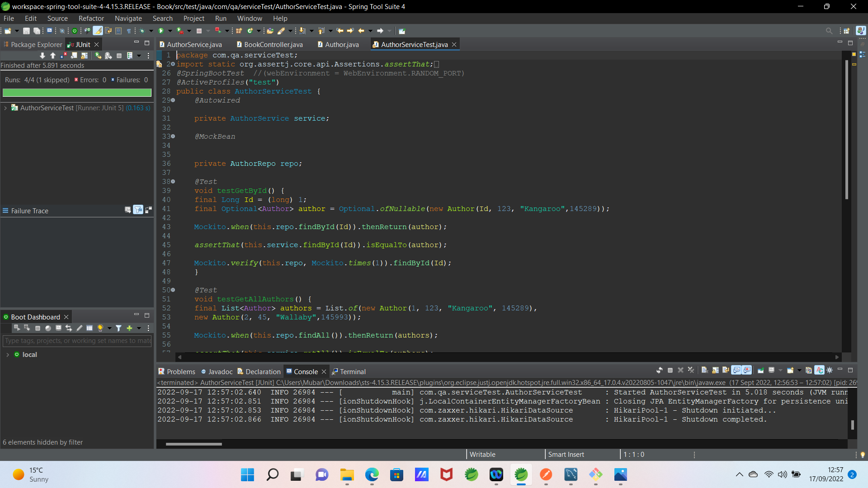Toggle Show Failures Only in JUnit toolbar
868x488 pixels.
tap(63, 56)
